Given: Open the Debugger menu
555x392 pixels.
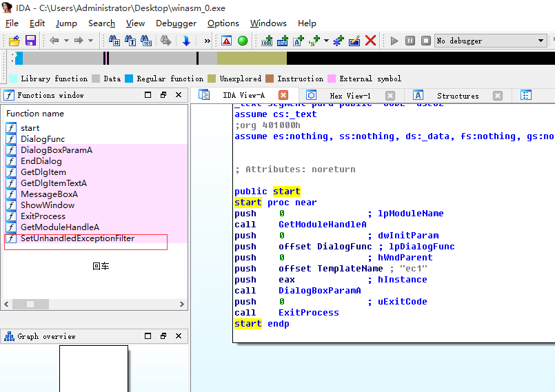Looking at the screenshot, I should [x=176, y=23].
